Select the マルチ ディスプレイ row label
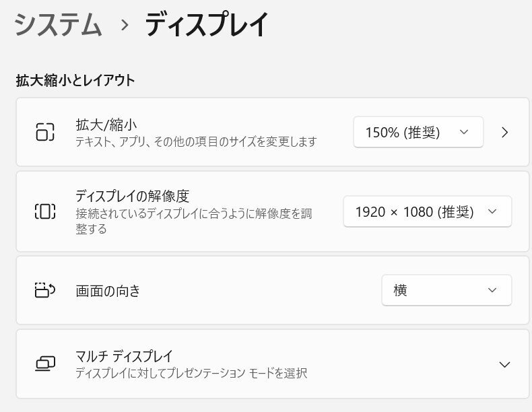532x412 pixels. pos(124,355)
